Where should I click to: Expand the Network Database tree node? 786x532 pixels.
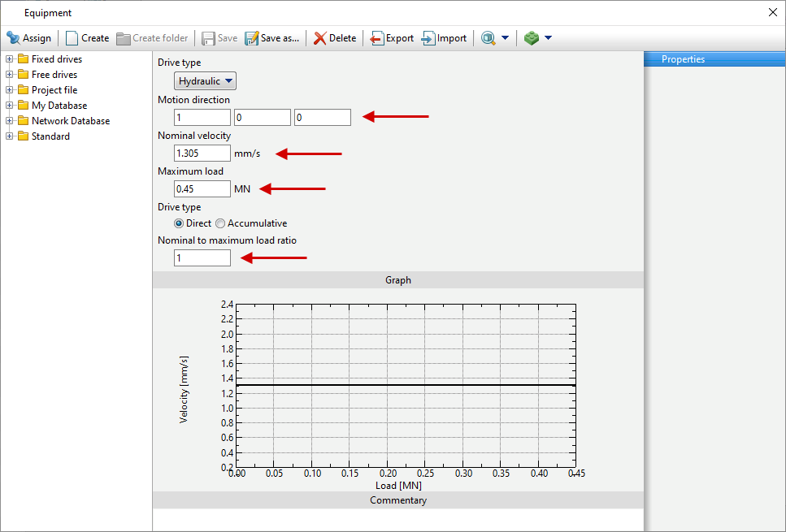[10, 121]
